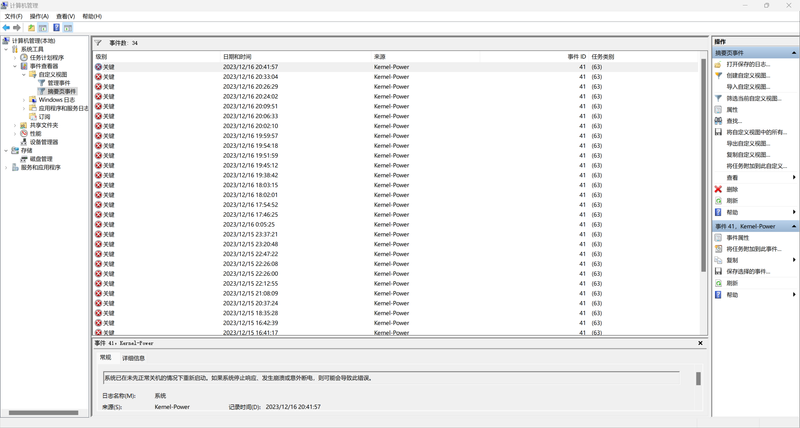Image resolution: width=800 pixels, height=428 pixels.
Task: Click 创建自定义视图 in Actions pane
Action: coord(748,75)
